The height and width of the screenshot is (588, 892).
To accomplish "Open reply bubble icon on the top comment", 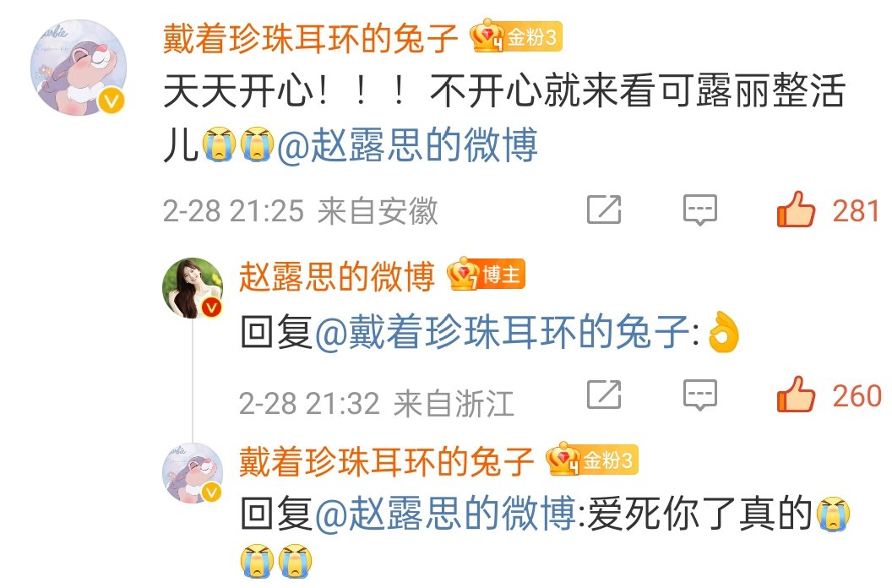I will 699,210.
